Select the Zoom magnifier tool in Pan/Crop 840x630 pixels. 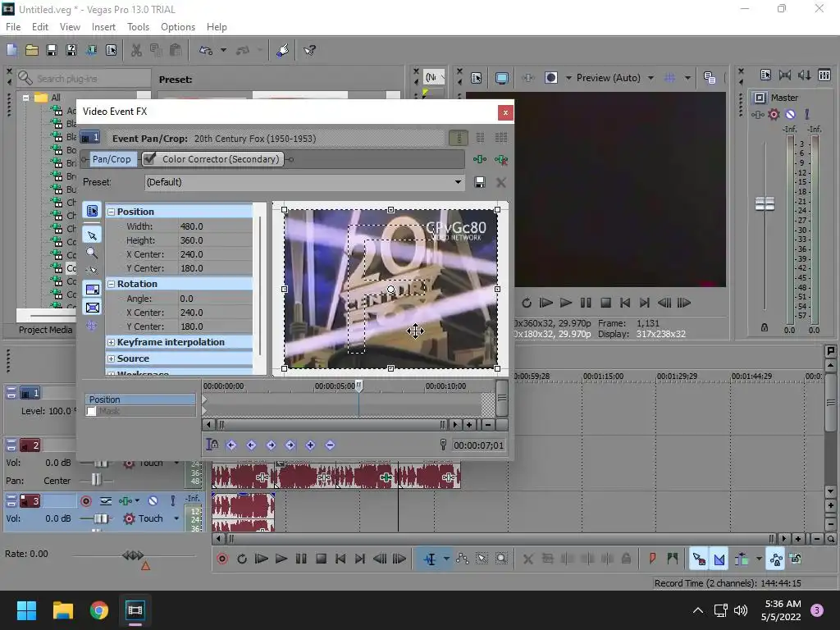pos(92,253)
